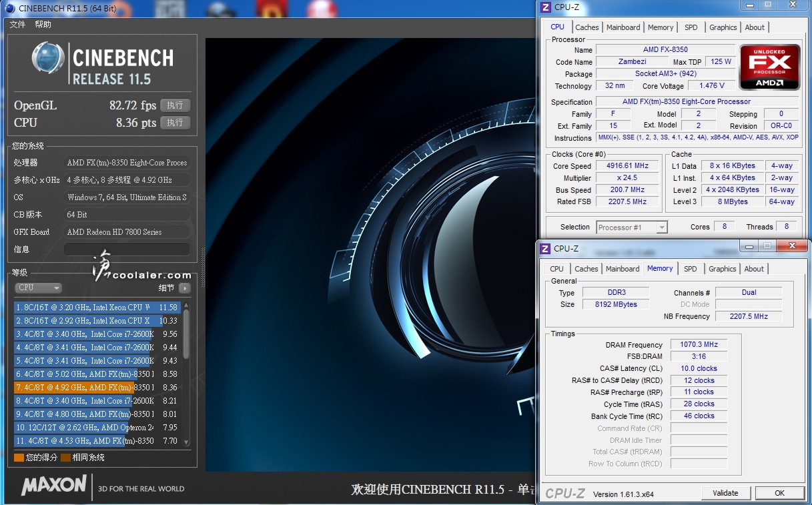Click the GFX Board field AMD Radeon HD 7800

tap(127, 232)
